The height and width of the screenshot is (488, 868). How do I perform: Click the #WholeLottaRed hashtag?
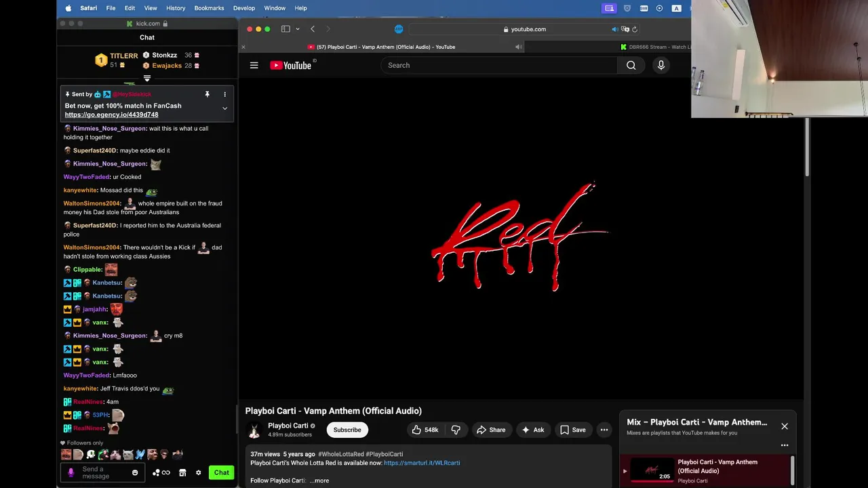point(341,454)
